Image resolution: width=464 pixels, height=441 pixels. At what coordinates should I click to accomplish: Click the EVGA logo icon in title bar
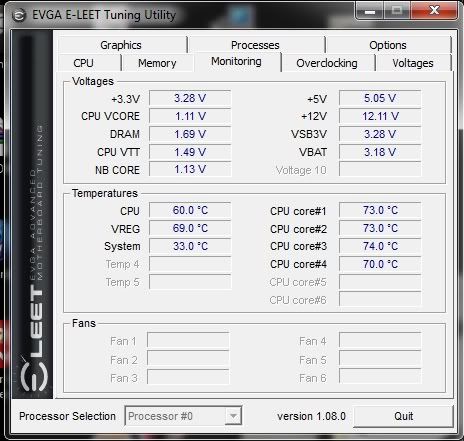point(19,16)
